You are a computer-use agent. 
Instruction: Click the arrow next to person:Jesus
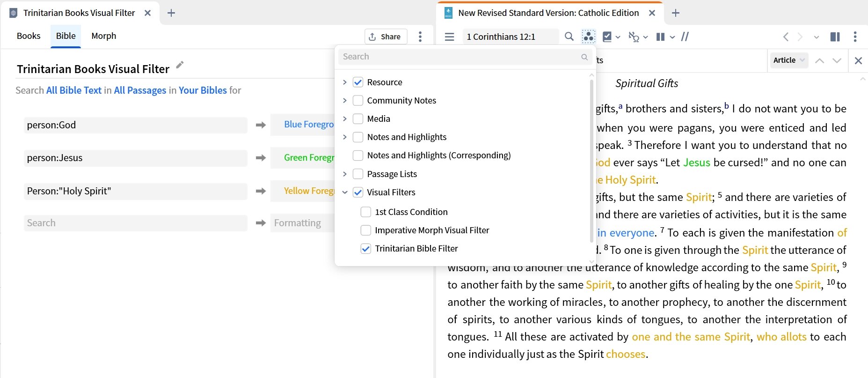click(x=261, y=158)
